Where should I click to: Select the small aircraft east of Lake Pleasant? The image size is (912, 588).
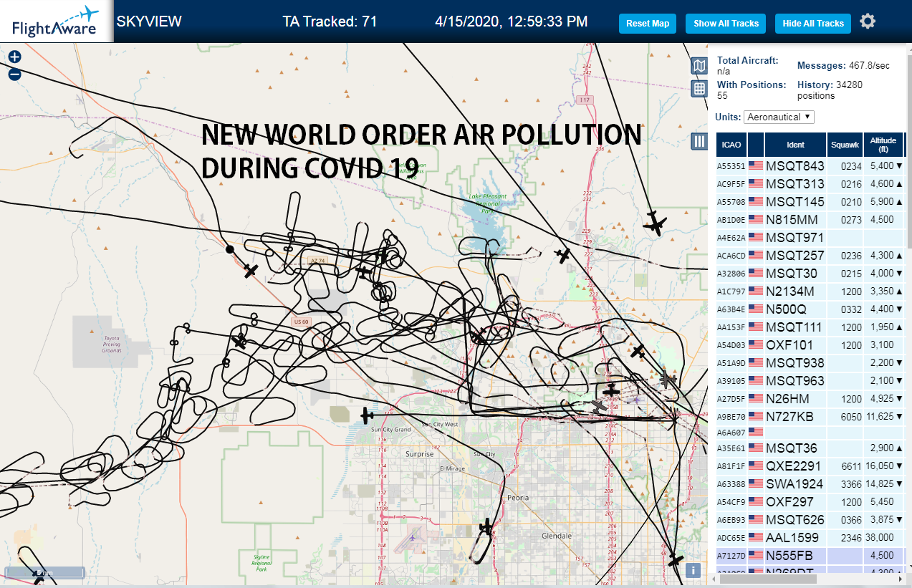coord(564,254)
